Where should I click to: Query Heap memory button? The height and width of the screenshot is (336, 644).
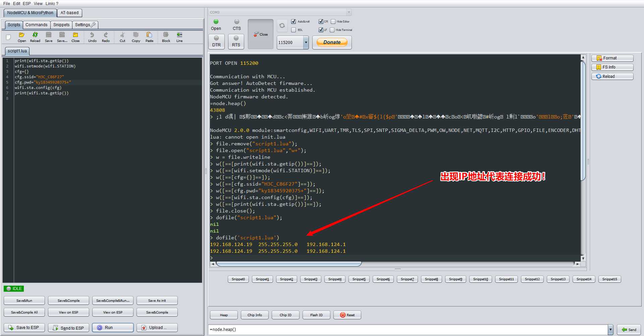(224, 315)
